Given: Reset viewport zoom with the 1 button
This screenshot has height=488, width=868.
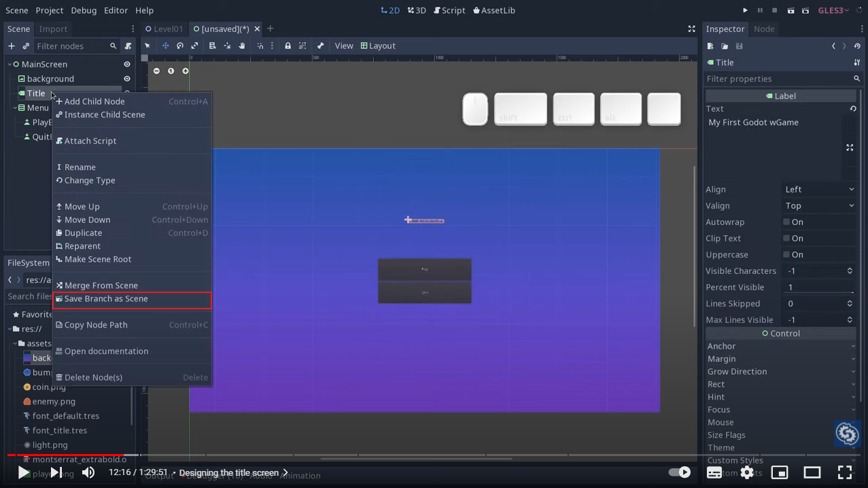Looking at the screenshot, I should 171,71.
